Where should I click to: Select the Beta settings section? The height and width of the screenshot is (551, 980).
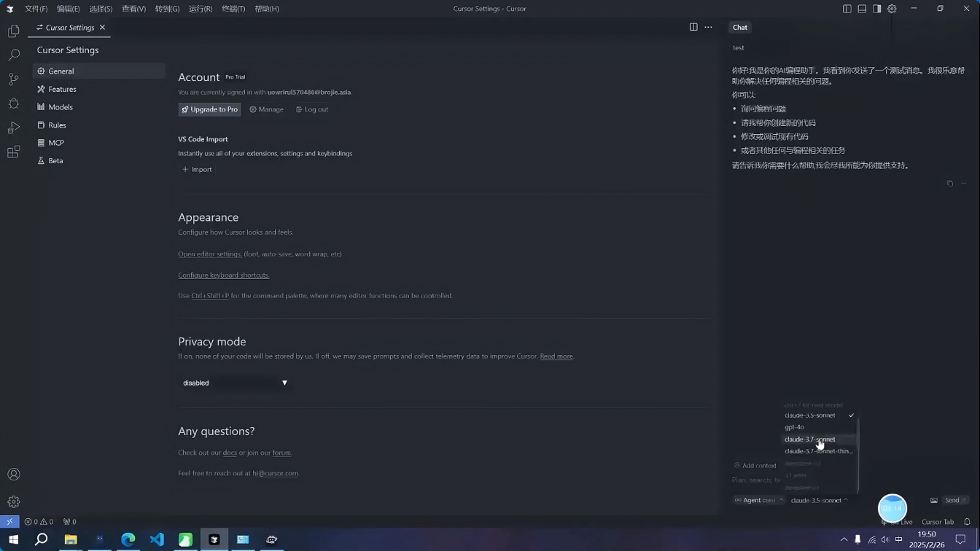99,160
